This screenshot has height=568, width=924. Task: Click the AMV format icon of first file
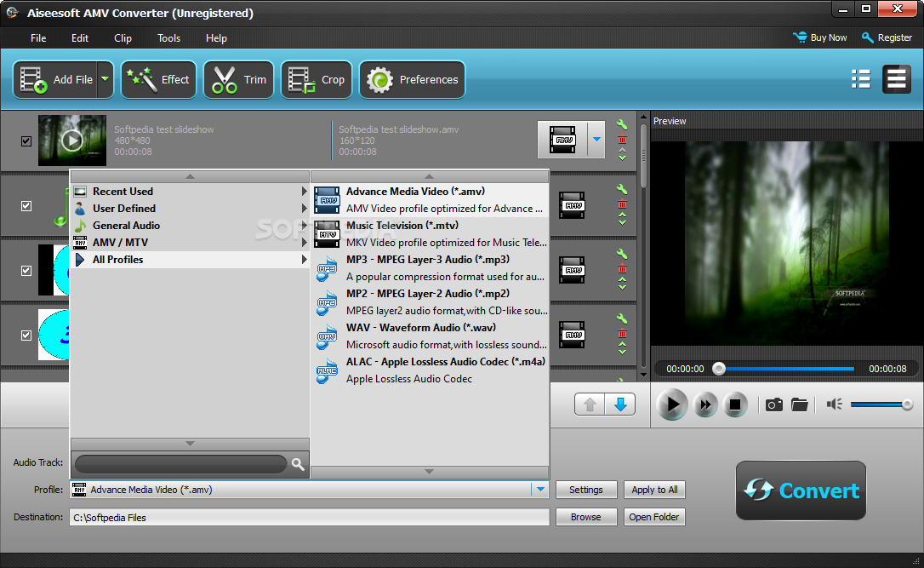click(562, 140)
